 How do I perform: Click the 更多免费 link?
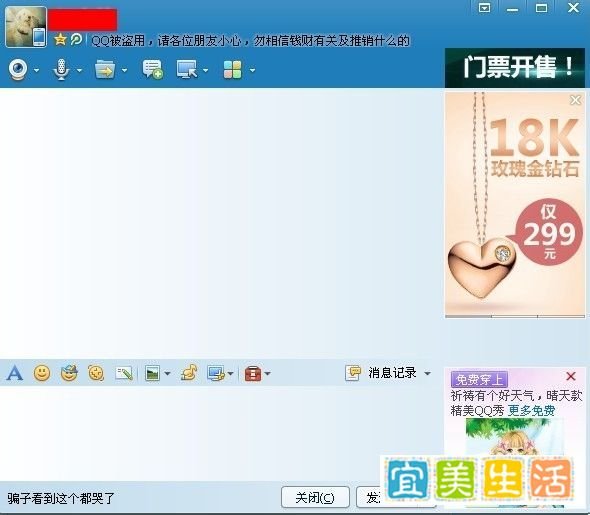tap(531, 410)
